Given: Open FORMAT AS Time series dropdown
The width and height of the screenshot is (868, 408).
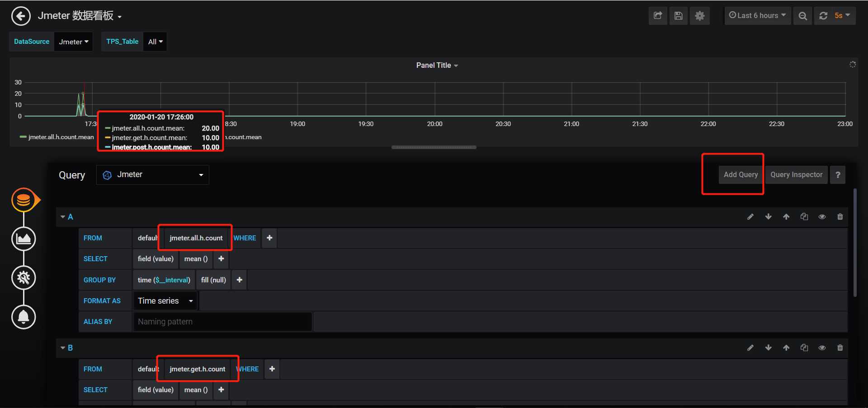Looking at the screenshot, I should pyautogui.click(x=165, y=301).
